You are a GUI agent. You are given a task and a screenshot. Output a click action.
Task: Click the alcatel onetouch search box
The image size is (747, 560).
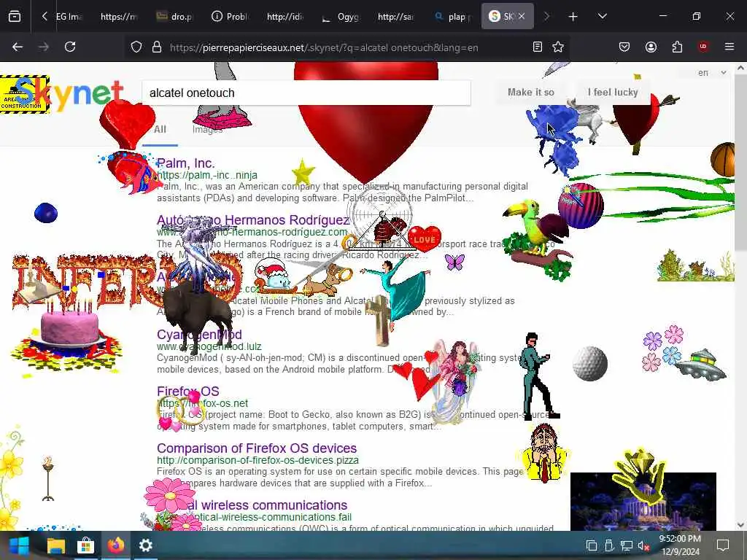coord(306,93)
